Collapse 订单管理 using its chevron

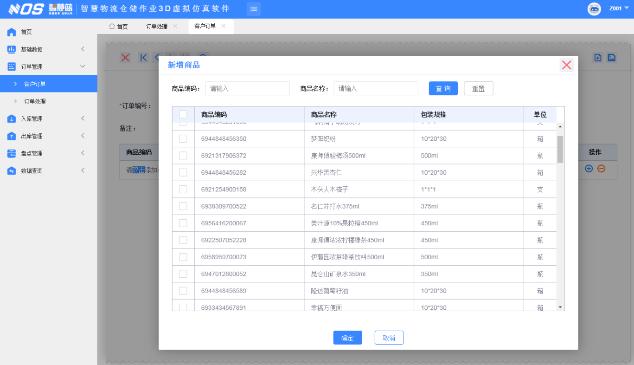[x=83, y=66]
